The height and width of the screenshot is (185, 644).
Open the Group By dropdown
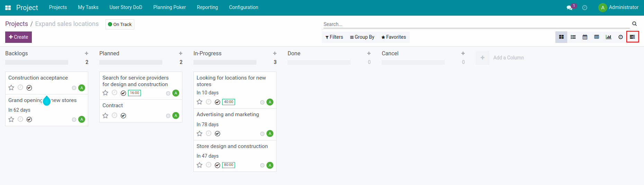coord(362,37)
